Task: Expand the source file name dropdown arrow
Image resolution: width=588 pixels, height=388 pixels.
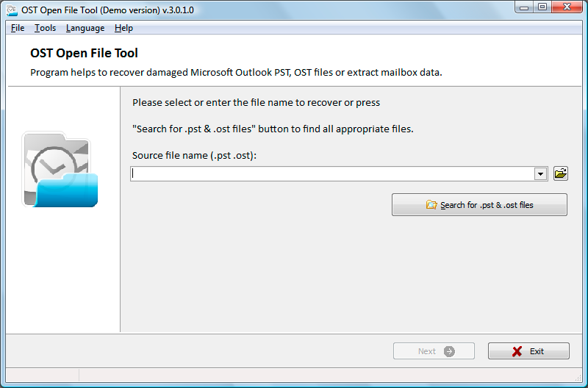Action: tap(541, 173)
